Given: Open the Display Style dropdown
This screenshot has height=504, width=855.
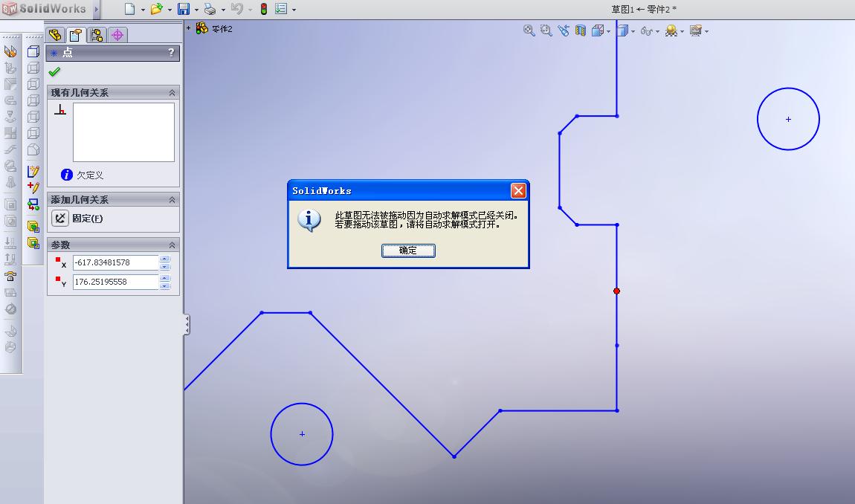Looking at the screenshot, I should (x=633, y=32).
